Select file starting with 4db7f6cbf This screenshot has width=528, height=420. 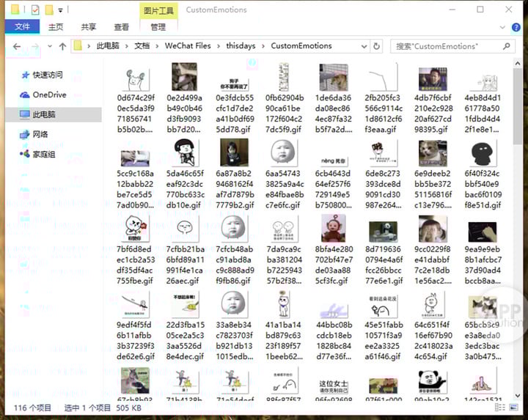click(433, 98)
